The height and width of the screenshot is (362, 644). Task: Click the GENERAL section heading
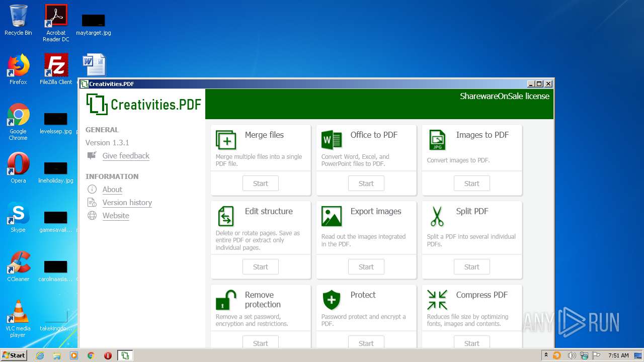point(102,130)
